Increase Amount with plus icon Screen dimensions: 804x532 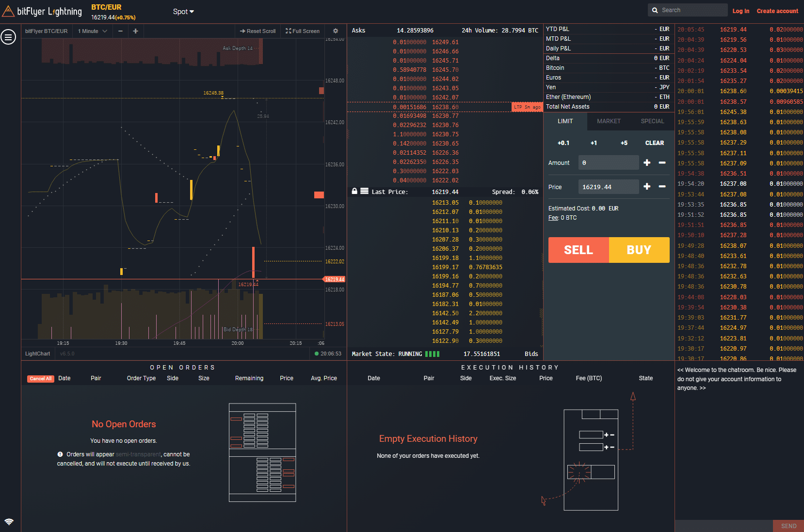coord(647,162)
